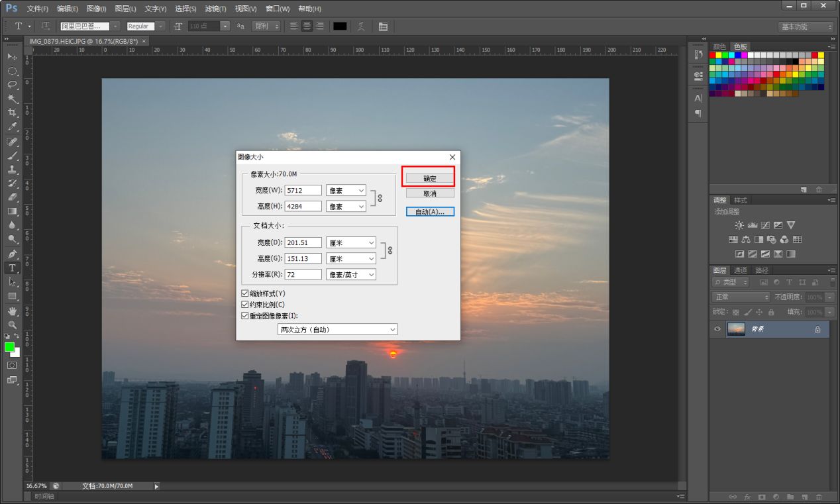Open the Create Warped Text option
The height and width of the screenshot is (504, 840).
(361, 26)
